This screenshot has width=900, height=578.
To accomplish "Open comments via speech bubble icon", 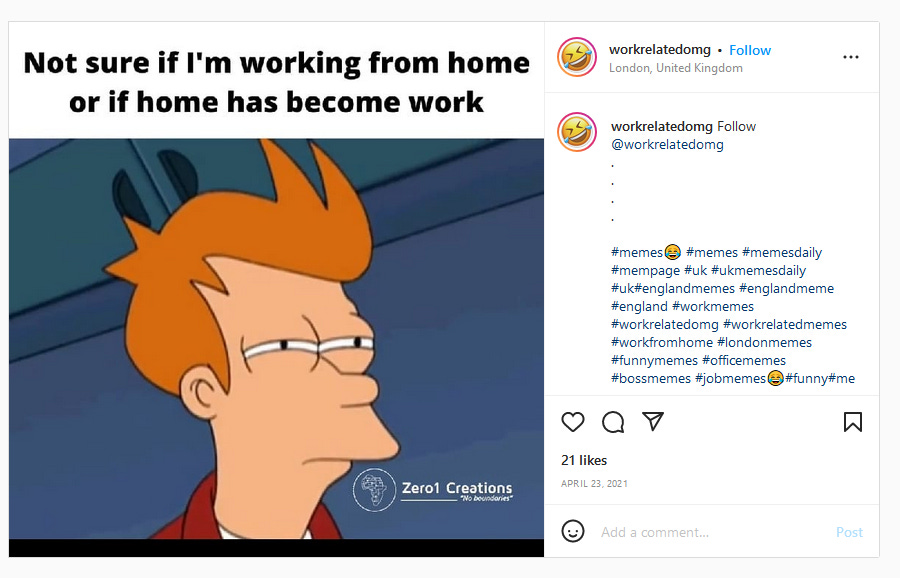I will [613, 422].
